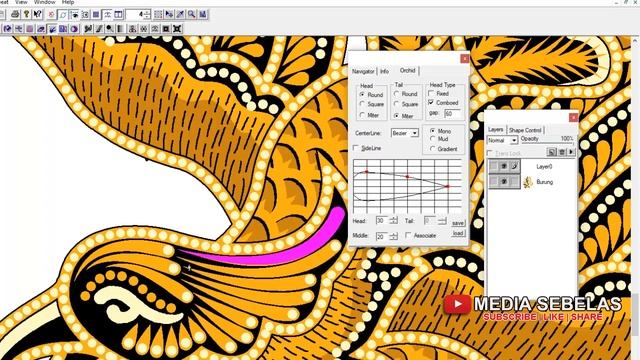The image size is (640, 360).
Task: Click the pink square icon, second toolbar
Action: pos(29,29)
